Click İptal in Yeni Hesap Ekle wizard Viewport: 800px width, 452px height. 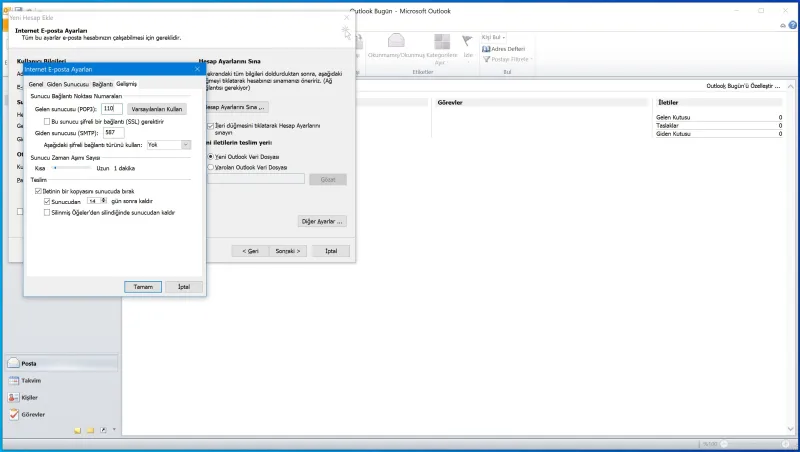tap(331, 251)
